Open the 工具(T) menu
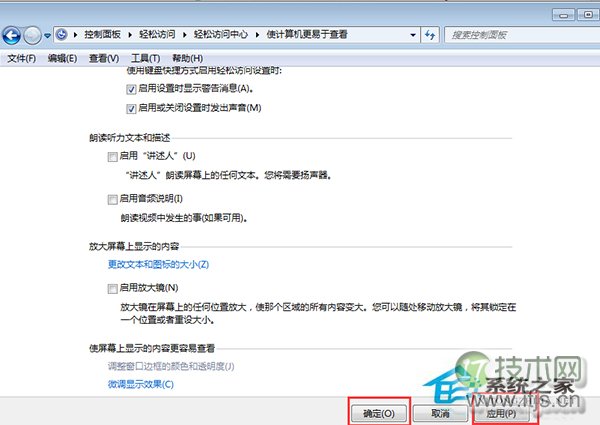This screenshot has width=600, height=425. (x=145, y=59)
